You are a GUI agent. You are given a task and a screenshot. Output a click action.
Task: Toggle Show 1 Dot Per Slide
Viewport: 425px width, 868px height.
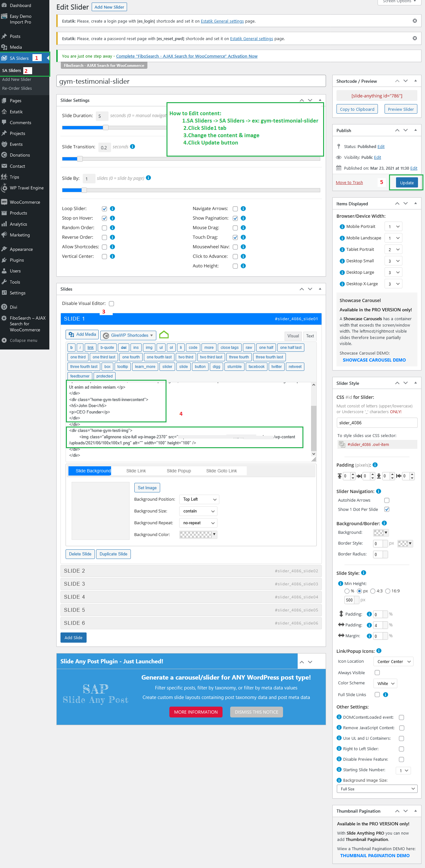pos(387,510)
